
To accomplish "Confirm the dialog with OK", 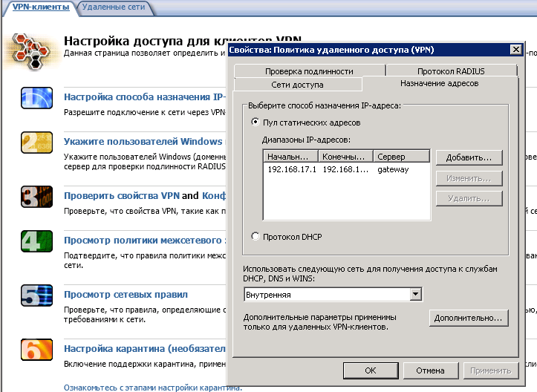I will click(x=371, y=370).
